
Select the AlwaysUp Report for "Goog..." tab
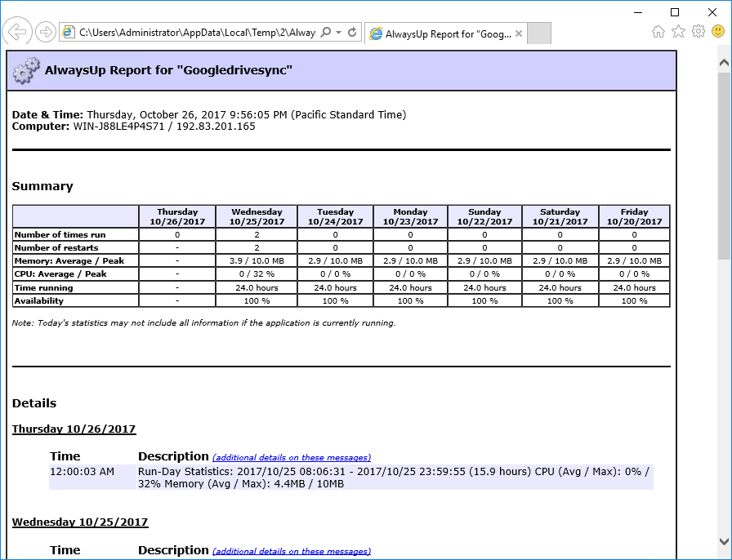(446, 33)
